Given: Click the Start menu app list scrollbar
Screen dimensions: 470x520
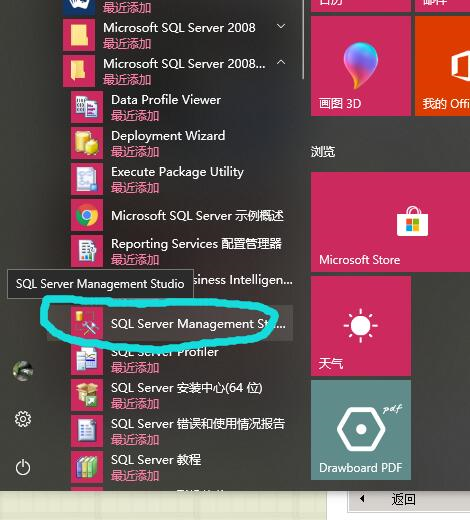Looking at the screenshot, I should [303, 39].
